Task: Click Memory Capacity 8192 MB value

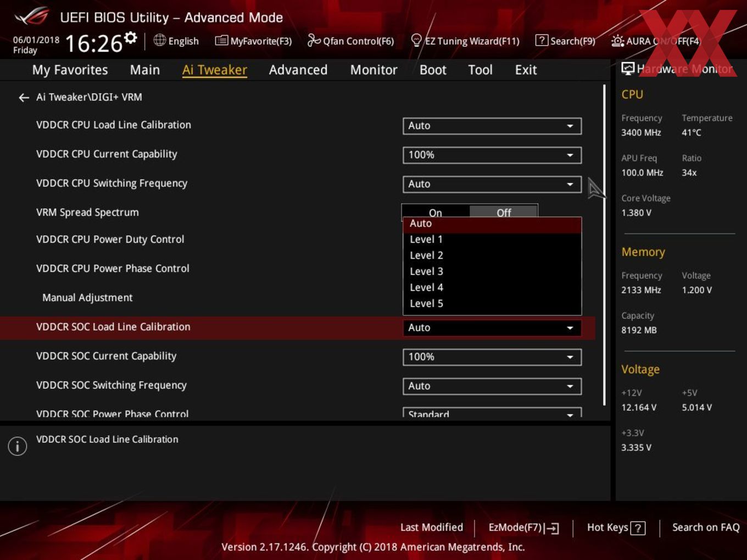Action: 639,330
